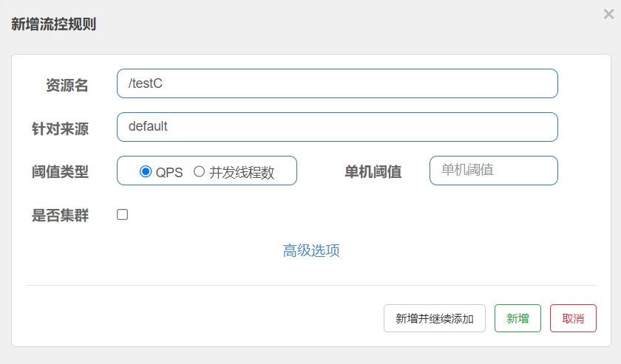This screenshot has width=621, height=364.
Task: Click the 阈值类型 label
Action: 60,172
